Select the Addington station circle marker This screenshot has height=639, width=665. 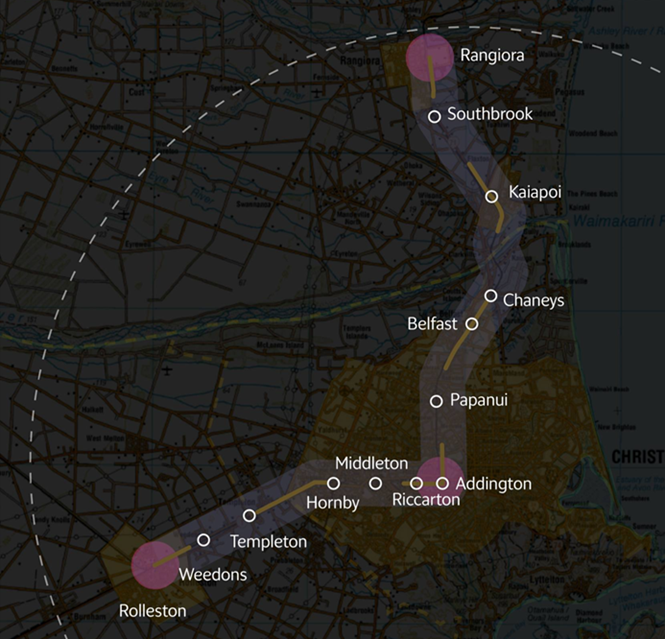pyautogui.click(x=442, y=483)
